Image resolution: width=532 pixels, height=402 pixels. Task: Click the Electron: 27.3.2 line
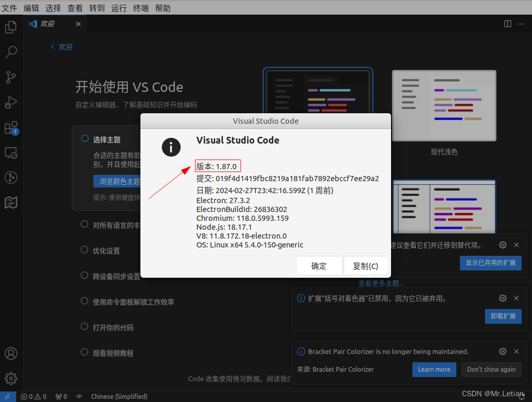(223, 200)
